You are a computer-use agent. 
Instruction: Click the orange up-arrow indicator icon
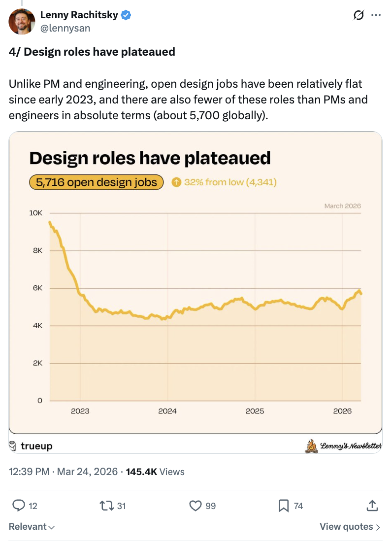point(176,182)
